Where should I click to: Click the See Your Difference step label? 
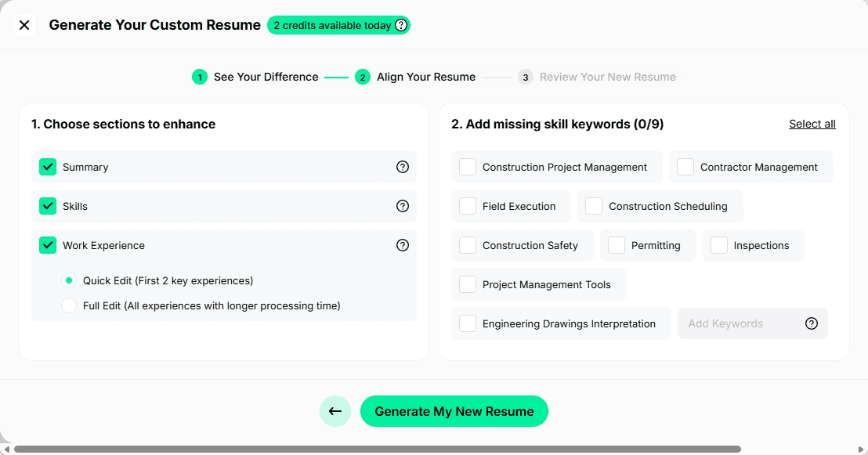point(265,77)
